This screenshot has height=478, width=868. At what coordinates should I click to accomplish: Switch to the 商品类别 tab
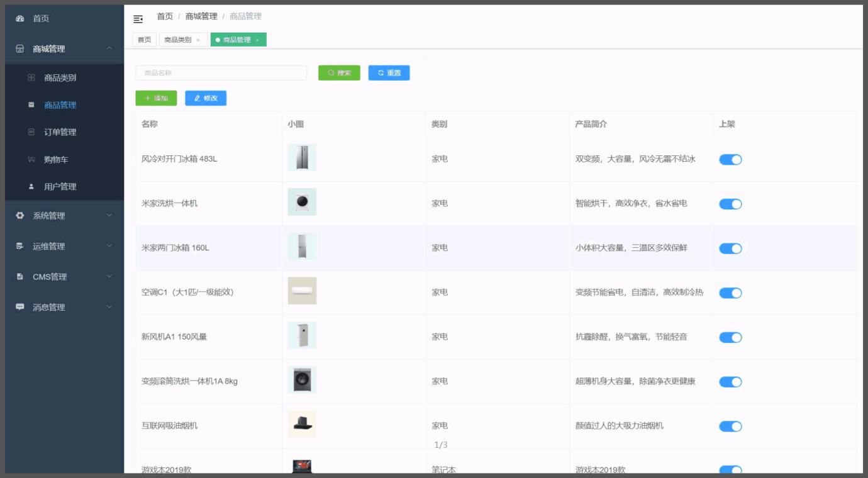tap(178, 39)
